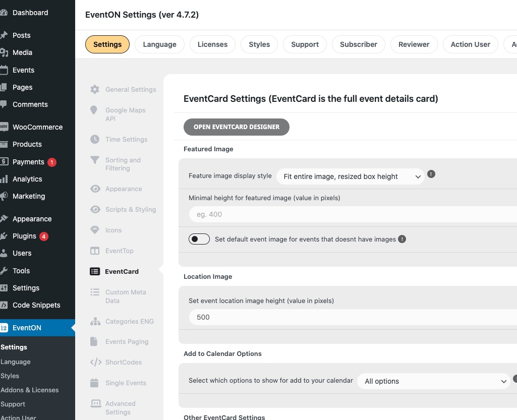Click the Google Maps API pin icon

[94, 110]
